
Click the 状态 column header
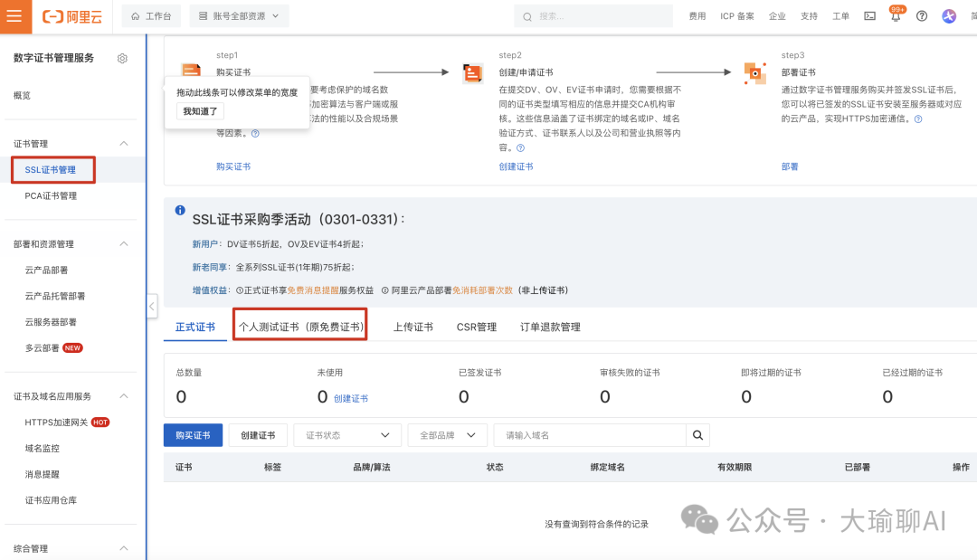(495, 467)
